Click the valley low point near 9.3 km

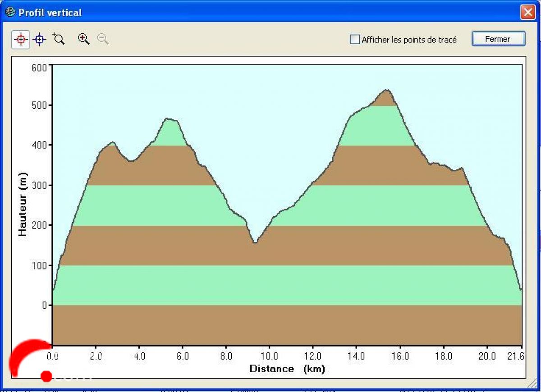255,242
